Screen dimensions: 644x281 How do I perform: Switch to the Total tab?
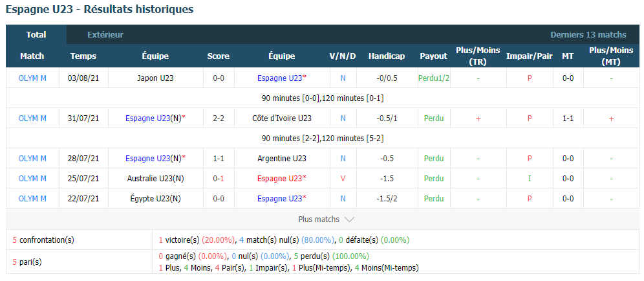[x=36, y=34]
